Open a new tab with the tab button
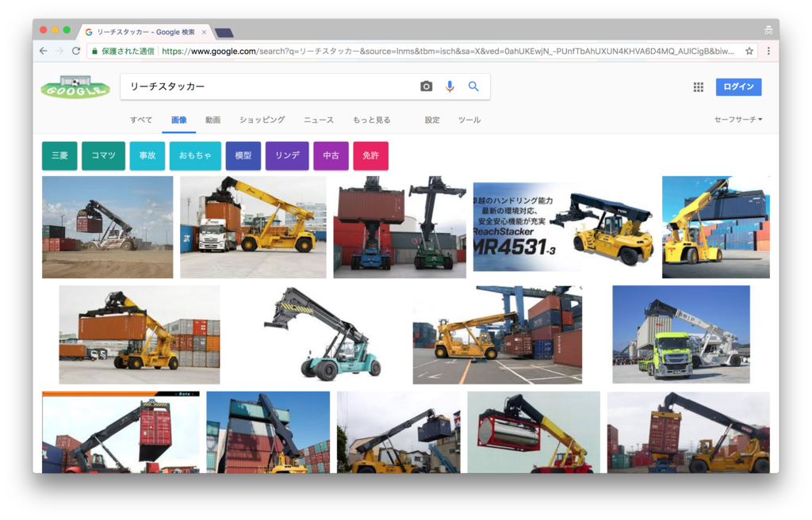Viewport: 812px width, 520px height. (x=224, y=32)
